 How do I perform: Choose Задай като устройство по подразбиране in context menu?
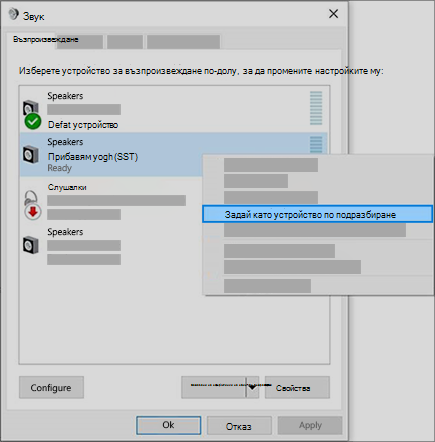(317, 214)
